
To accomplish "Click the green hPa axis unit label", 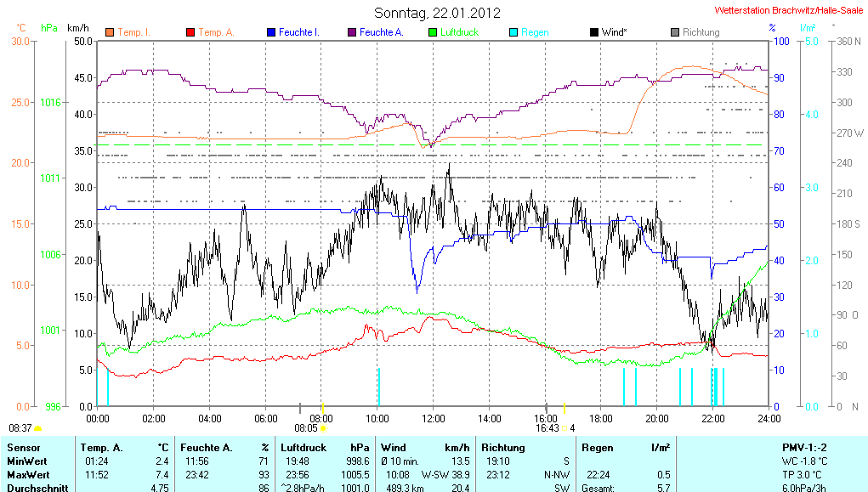I will [49, 28].
